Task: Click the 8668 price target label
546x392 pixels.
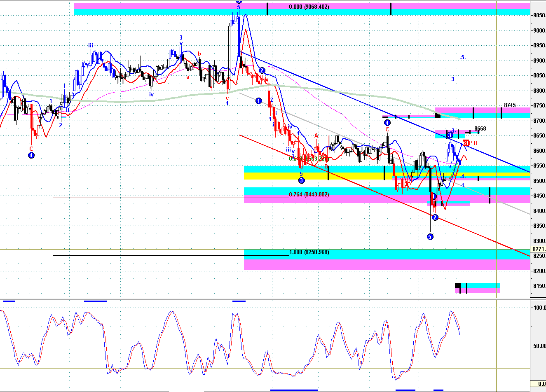Action: click(480, 129)
